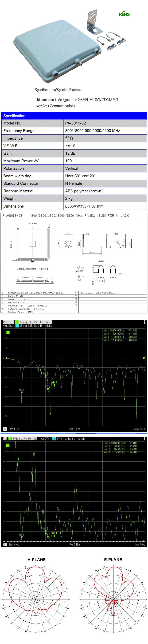The height and width of the screenshot is (644, 148).
Task: Click the 'Mkr 1 800.00000 MHz -18.513 dB' readout
Action: (x=120, y=331)
